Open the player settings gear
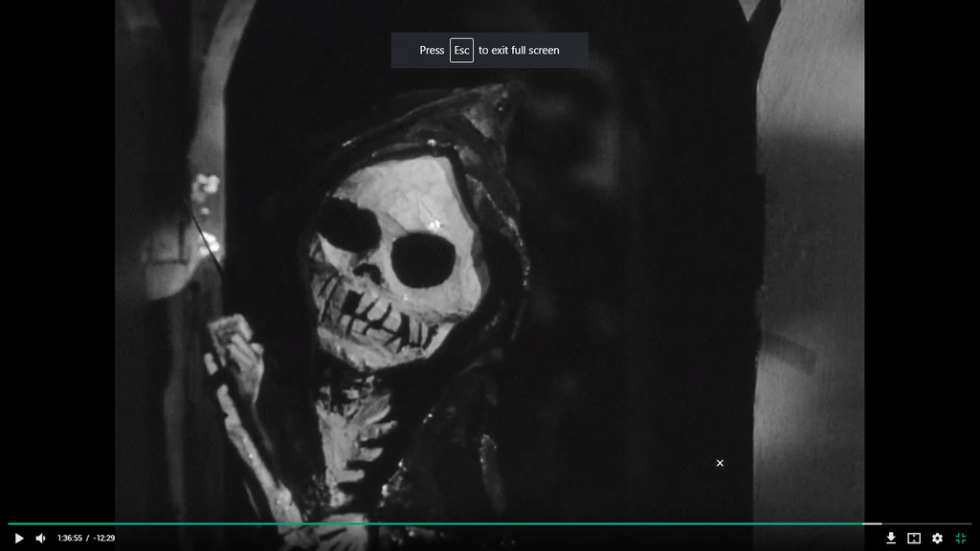This screenshot has height=551, width=980. coord(938,538)
